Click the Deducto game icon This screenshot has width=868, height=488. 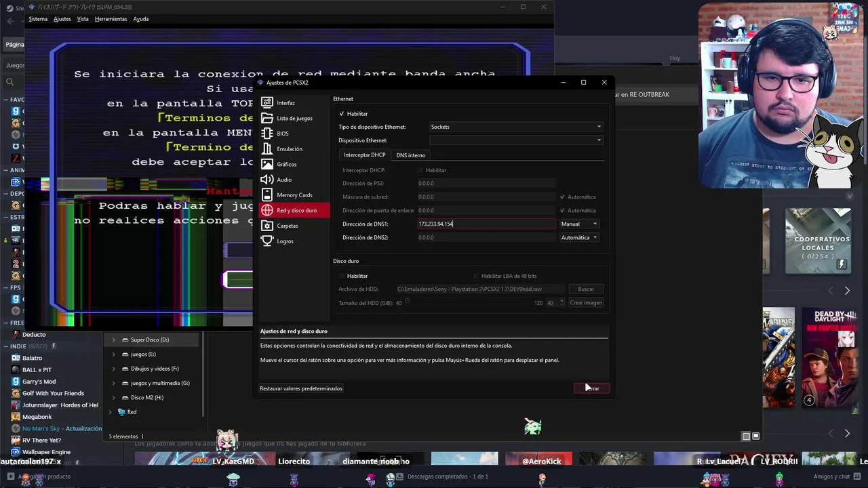[16, 334]
